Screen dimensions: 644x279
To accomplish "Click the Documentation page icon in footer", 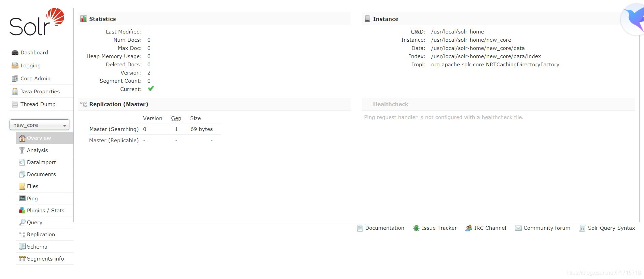I will [360, 228].
